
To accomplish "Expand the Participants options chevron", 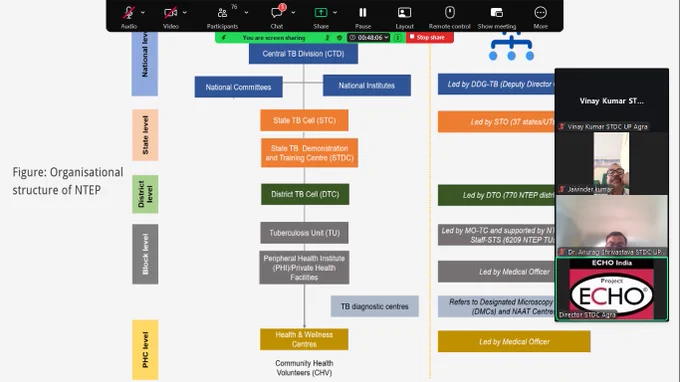I will [x=246, y=13].
